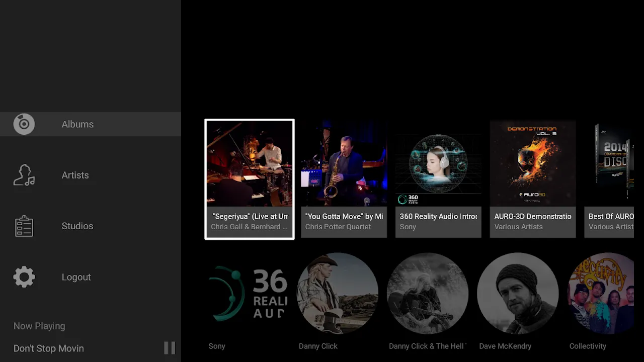Open Danny Click artist portrait
Image resolution: width=644 pixels, height=362 pixels.
pos(338,294)
